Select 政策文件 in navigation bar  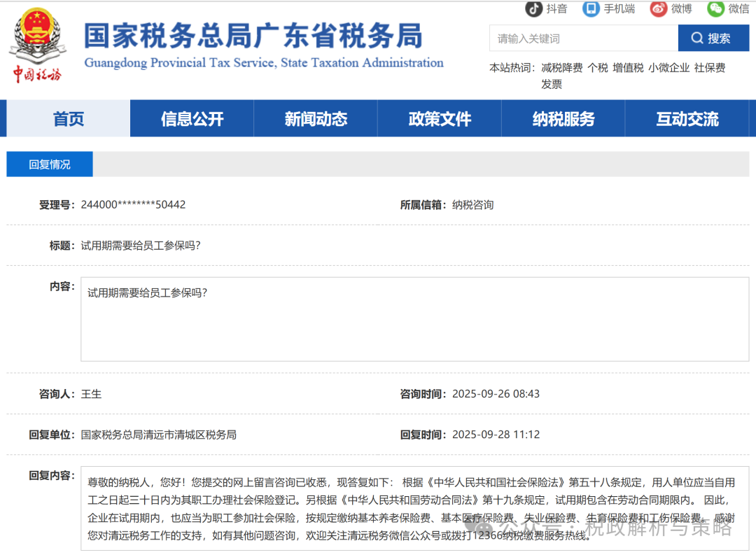(440, 119)
